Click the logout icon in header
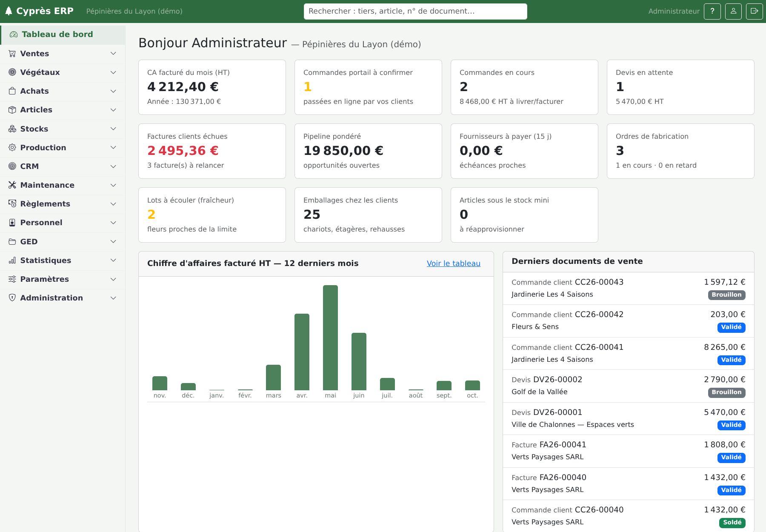 pos(754,11)
